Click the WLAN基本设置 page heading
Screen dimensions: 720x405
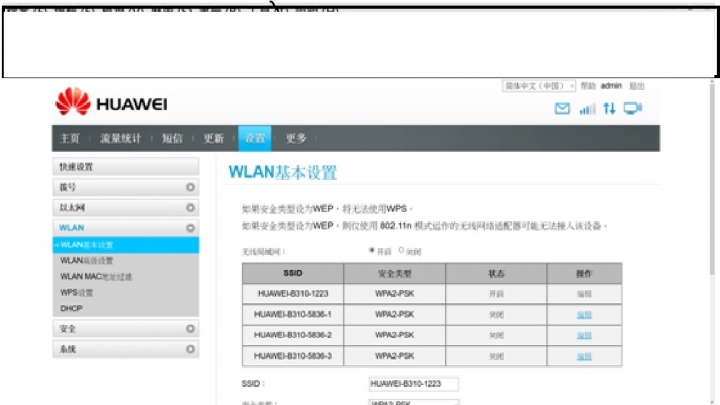tap(283, 173)
